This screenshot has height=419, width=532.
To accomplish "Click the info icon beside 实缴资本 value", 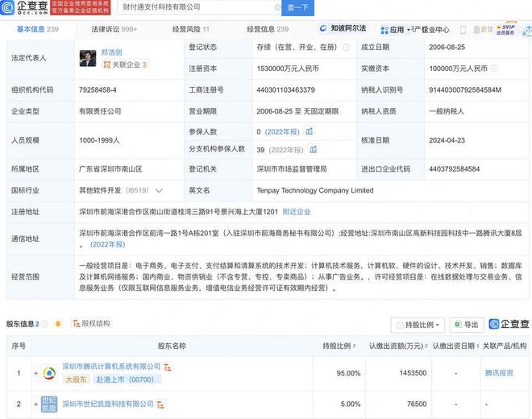I will 495,68.
